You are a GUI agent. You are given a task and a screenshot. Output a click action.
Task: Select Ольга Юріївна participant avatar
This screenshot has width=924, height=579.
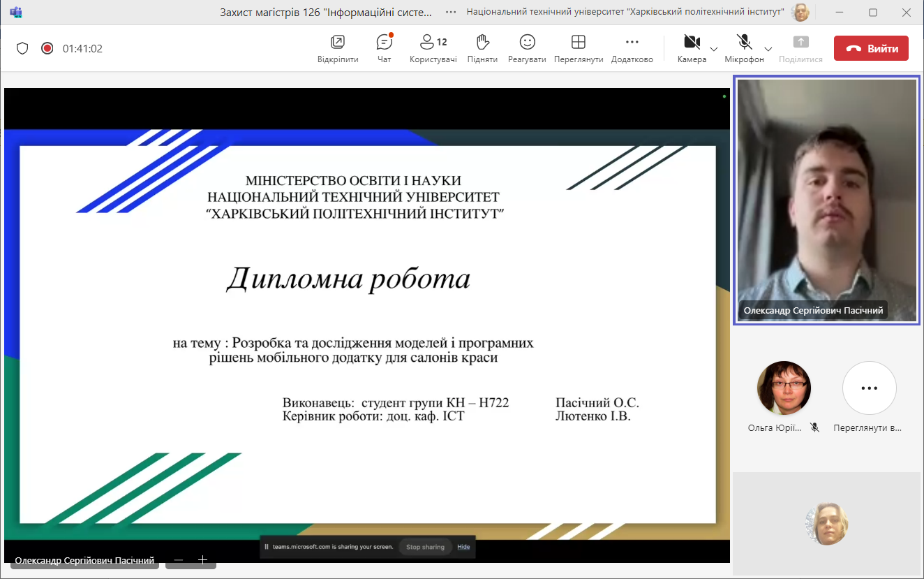pos(784,388)
